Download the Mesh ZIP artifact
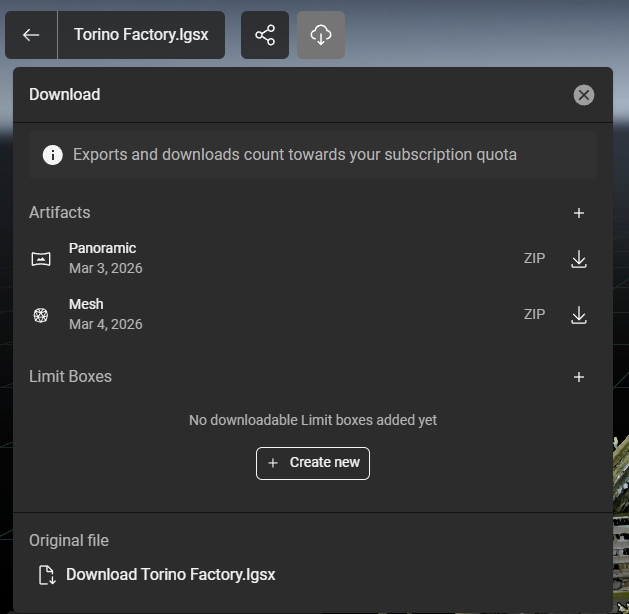This screenshot has width=629, height=614. [579, 315]
